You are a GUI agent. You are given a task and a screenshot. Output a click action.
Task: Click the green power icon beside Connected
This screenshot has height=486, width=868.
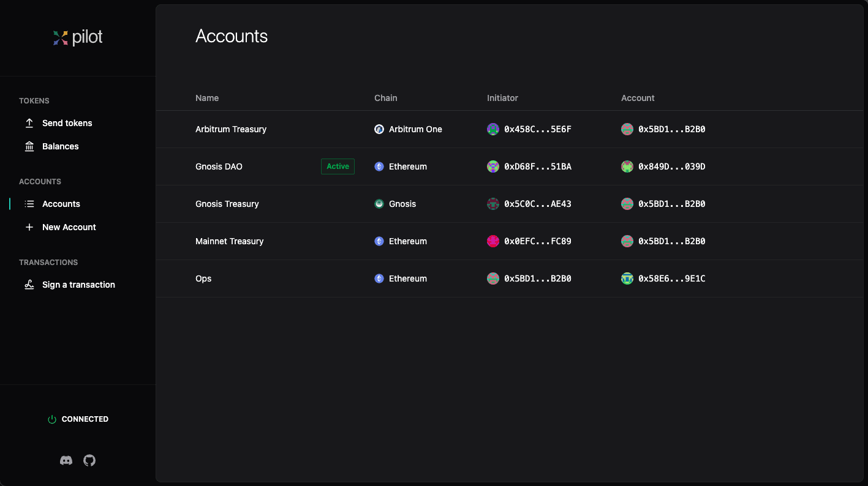(52, 419)
